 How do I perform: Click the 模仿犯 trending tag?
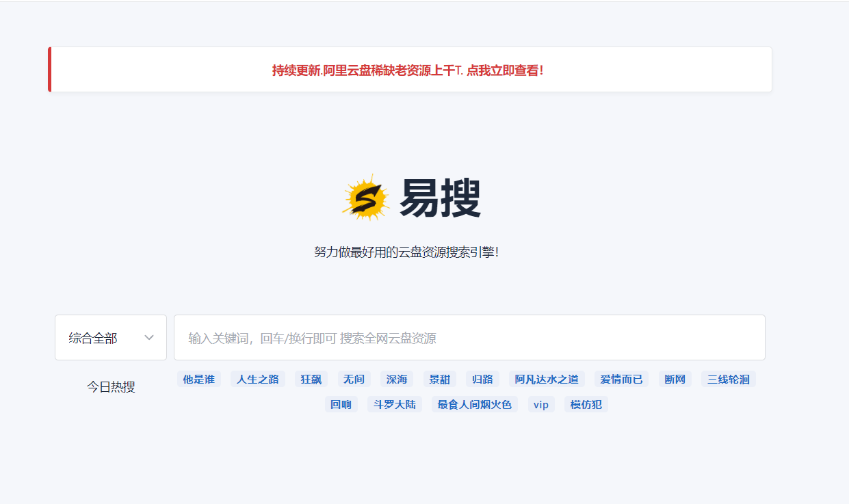[x=586, y=404]
